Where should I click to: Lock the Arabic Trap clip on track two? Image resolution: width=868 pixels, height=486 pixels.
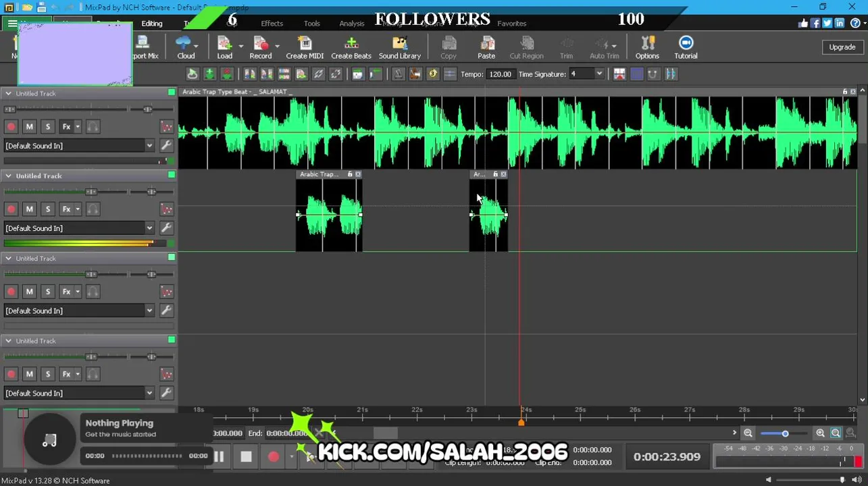pos(350,174)
